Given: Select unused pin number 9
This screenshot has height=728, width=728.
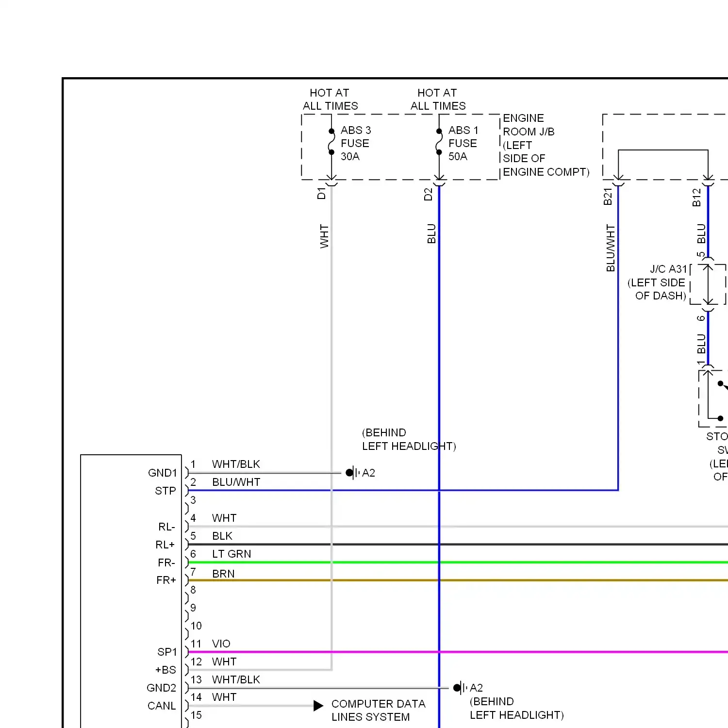Looking at the screenshot, I should 193,608.
